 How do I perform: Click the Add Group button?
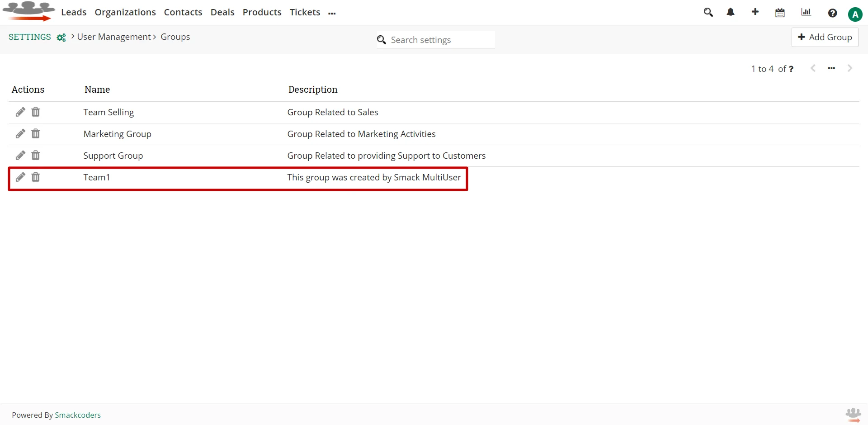tap(825, 37)
